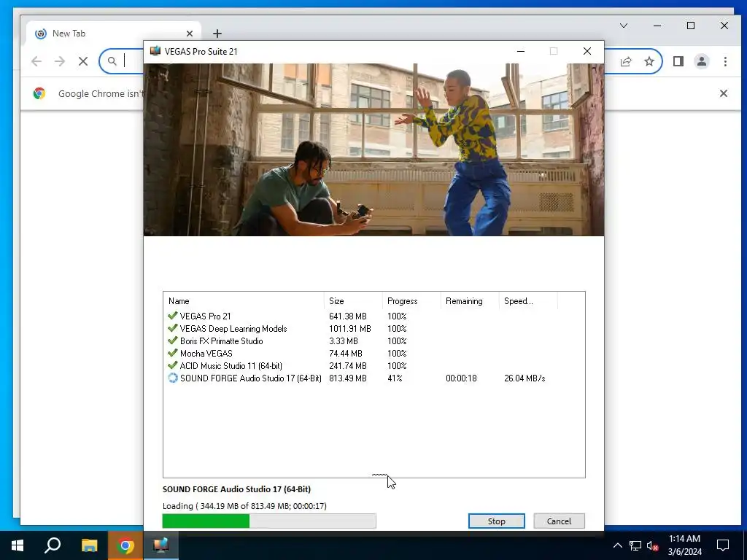The width and height of the screenshot is (747, 560).
Task: Click the 41% progress value
Action: pos(395,378)
